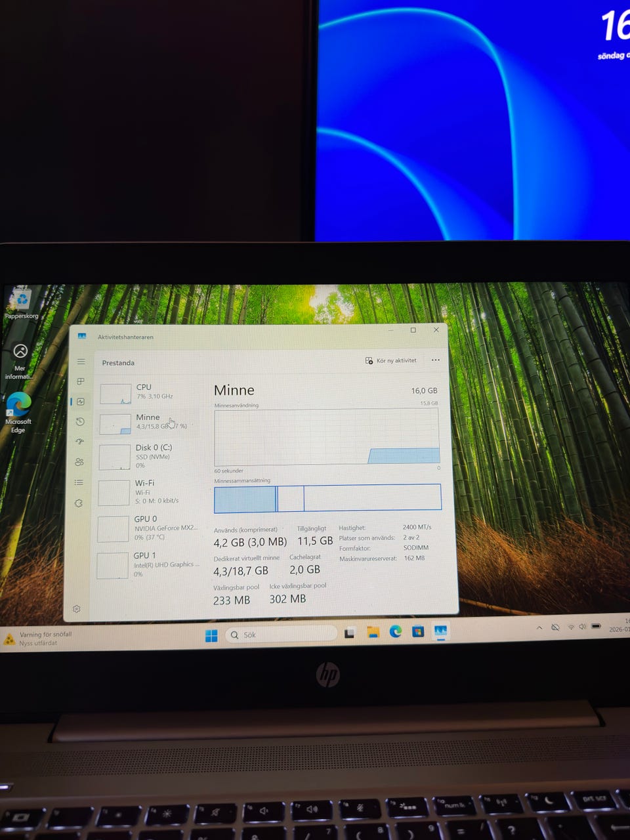Click the Wi-Fi icon in system tray
The image size is (630, 840).
coord(571,627)
